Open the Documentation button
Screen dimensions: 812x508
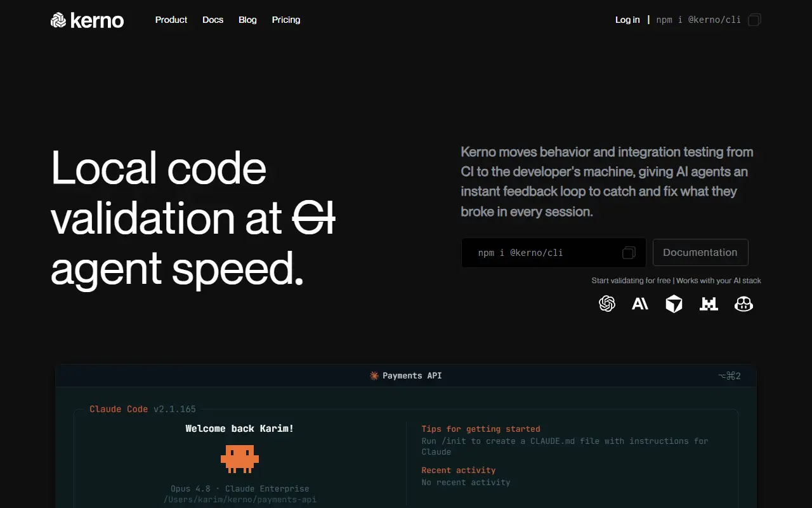tap(700, 252)
